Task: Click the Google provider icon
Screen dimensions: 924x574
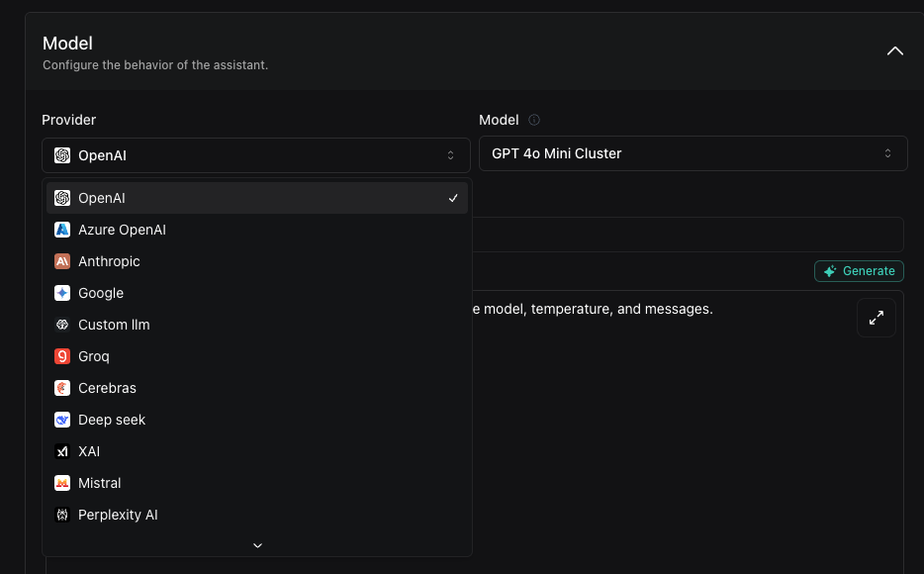Action: 62,293
